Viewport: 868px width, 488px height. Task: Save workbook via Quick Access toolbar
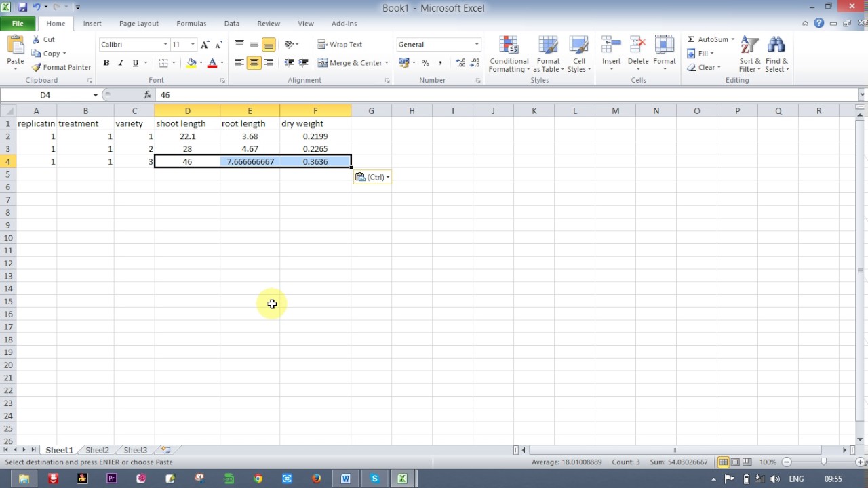pyautogui.click(x=22, y=7)
